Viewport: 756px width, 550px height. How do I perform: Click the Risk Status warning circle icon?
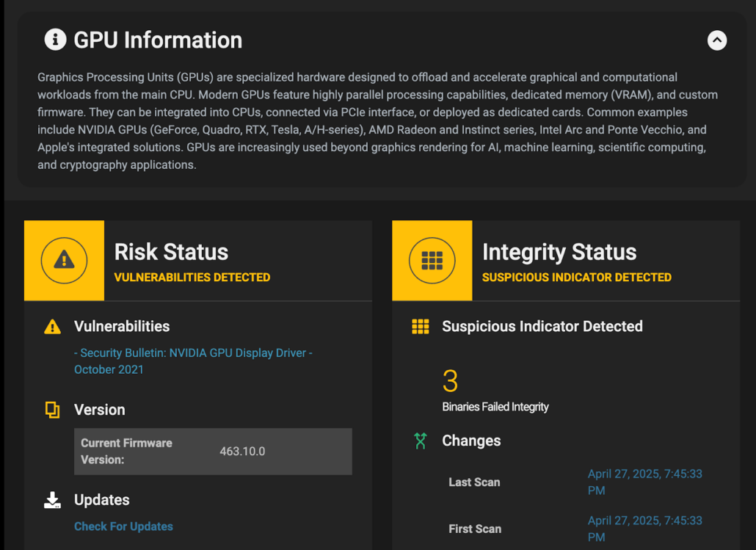[64, 260]
